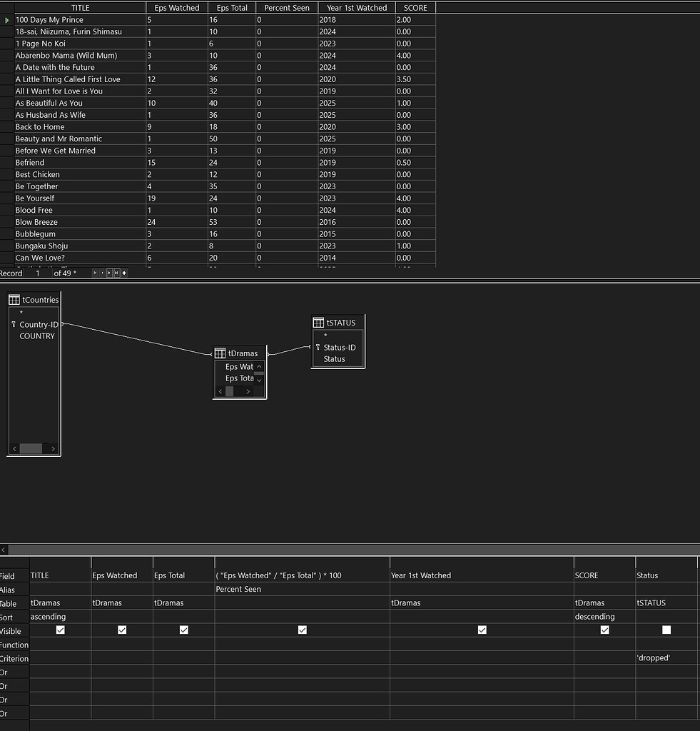
Task: Click the tCountries horizontal scrollbar thumb
Action: point(31,449)
